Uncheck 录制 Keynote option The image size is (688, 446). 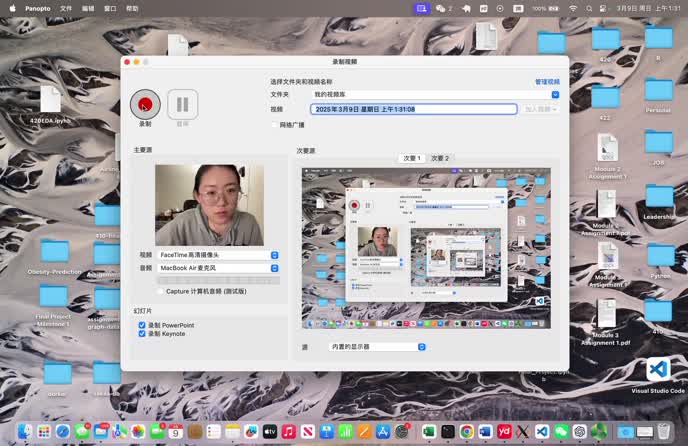(142, 334)
